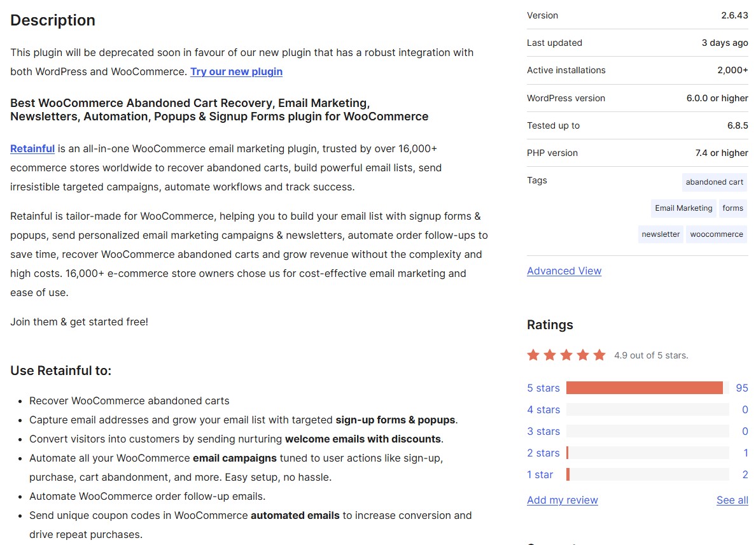Select the 'woocommerce' tag

[x=716, y=234]
